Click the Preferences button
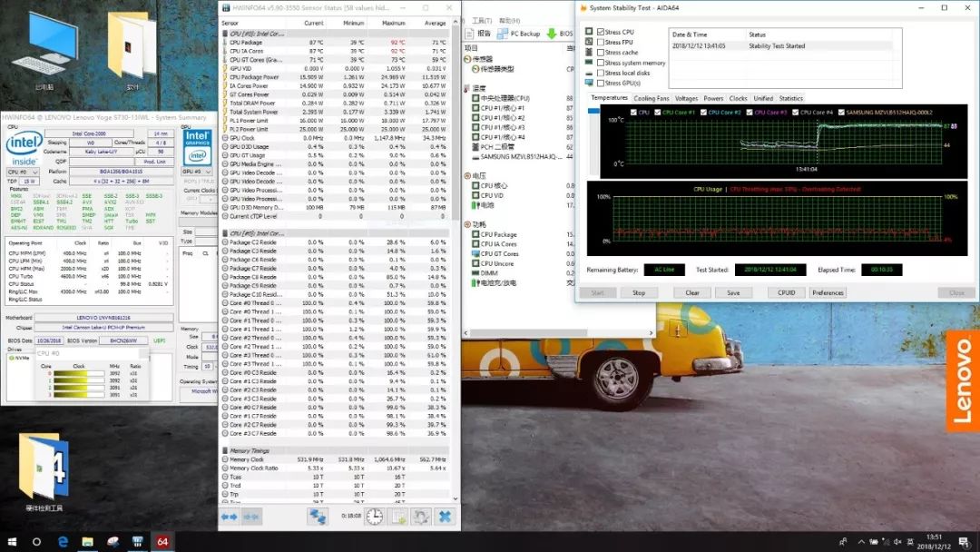This screenshot has width=980, height=552. (828, 293)
